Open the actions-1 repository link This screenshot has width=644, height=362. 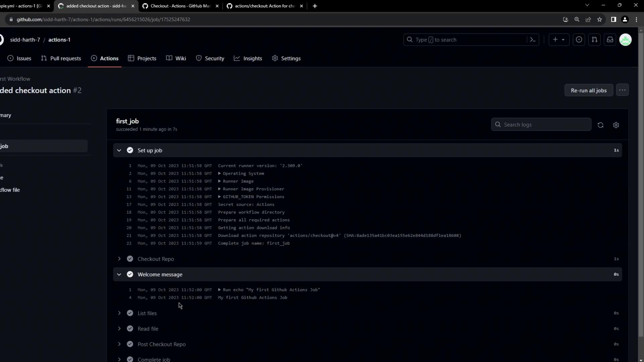[x=59, y=40]
